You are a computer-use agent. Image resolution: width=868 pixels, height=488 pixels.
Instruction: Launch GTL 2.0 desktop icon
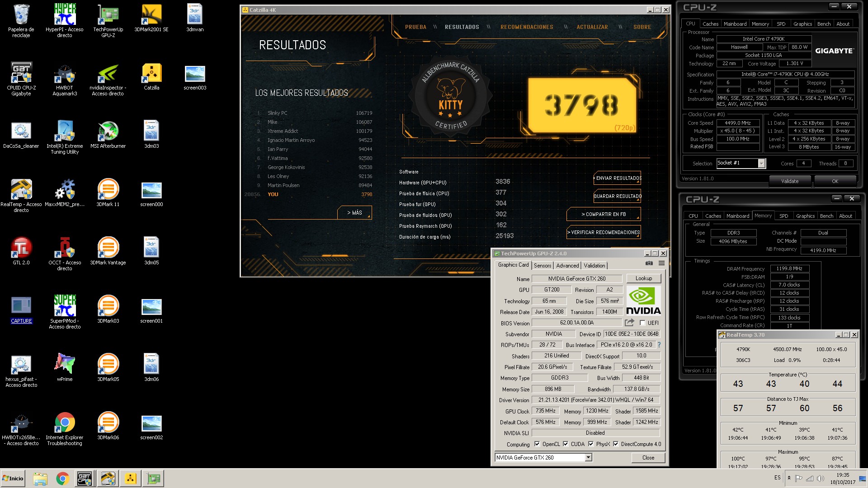tap(21, 251)
